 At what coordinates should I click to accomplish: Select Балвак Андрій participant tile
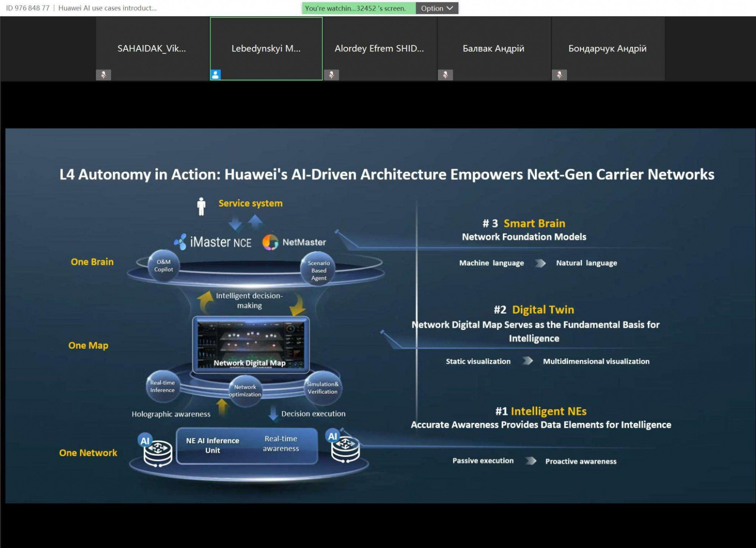point(494,49)
